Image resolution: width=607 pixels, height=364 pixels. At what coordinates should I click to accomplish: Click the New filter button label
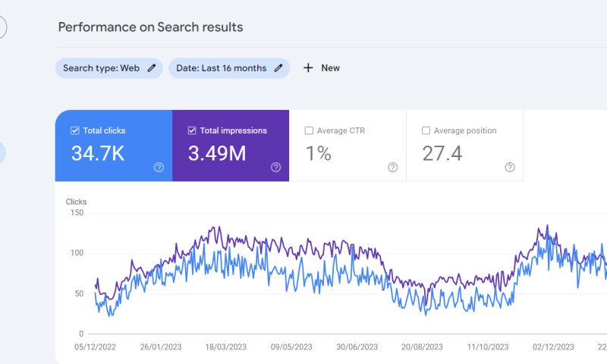330,68
